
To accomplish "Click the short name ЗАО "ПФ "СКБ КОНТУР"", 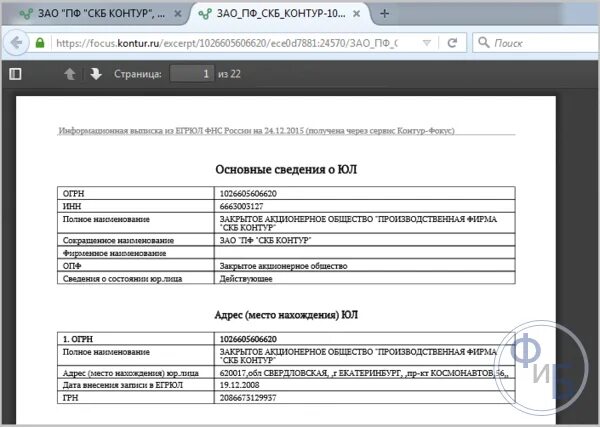I will pyautogui.click(x=266, y=240).
